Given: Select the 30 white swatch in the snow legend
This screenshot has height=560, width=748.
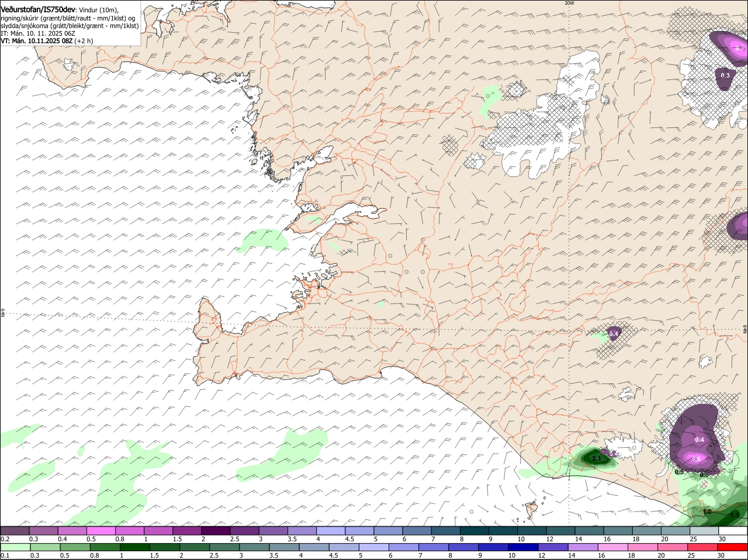Looking at the screenshot, I should 733,530.
